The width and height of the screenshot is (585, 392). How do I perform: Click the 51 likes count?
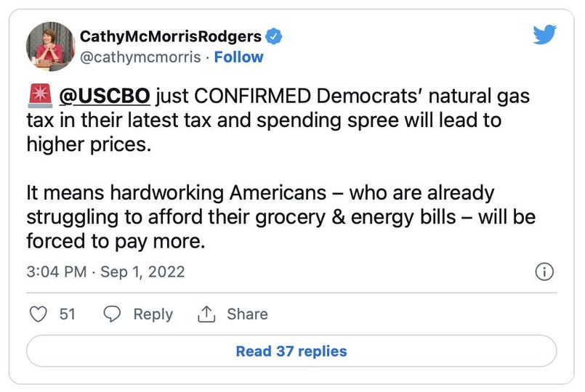[68, 314]
